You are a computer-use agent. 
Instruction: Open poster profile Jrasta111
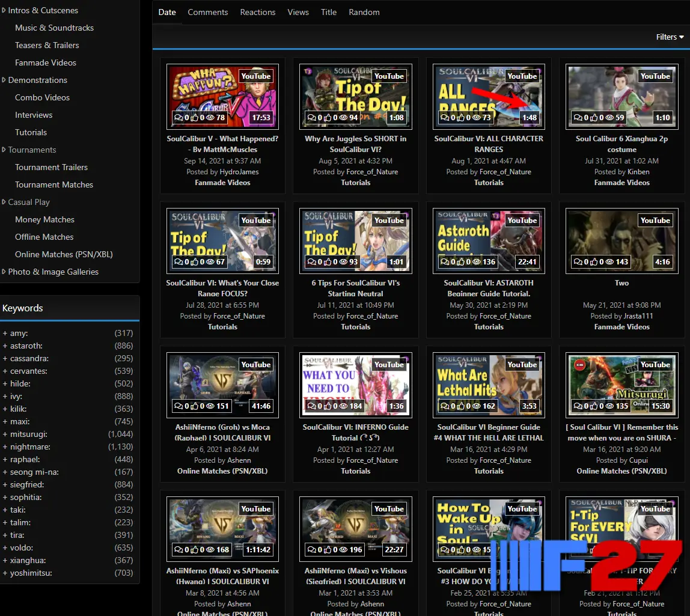pos(638,316)
